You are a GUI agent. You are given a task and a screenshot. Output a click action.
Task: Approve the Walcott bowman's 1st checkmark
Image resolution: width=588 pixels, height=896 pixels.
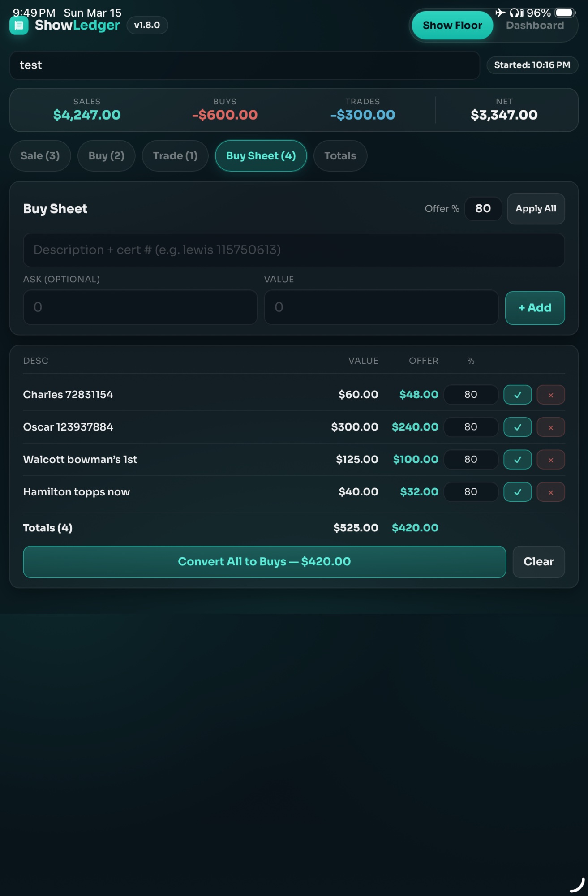(x=517, y=460)
